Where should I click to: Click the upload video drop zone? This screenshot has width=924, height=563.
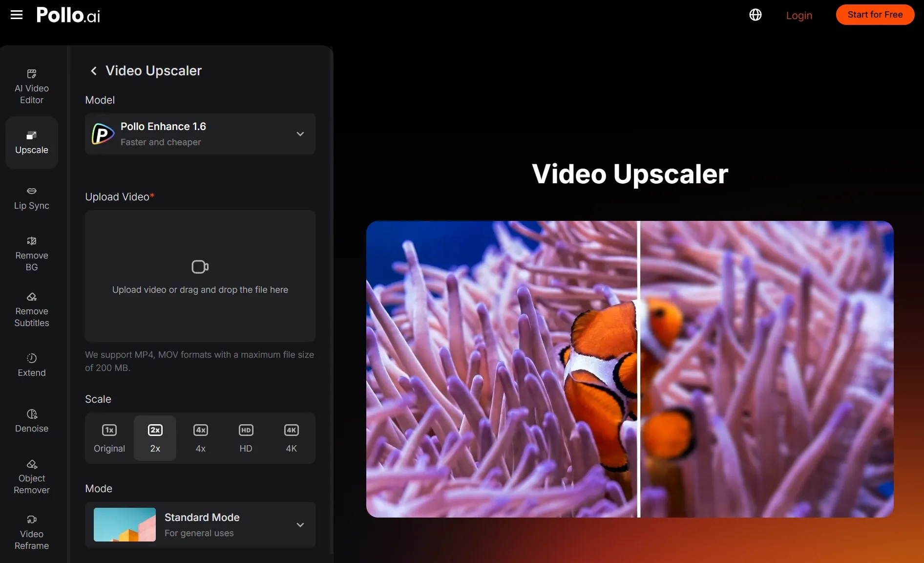pos(200,276)
